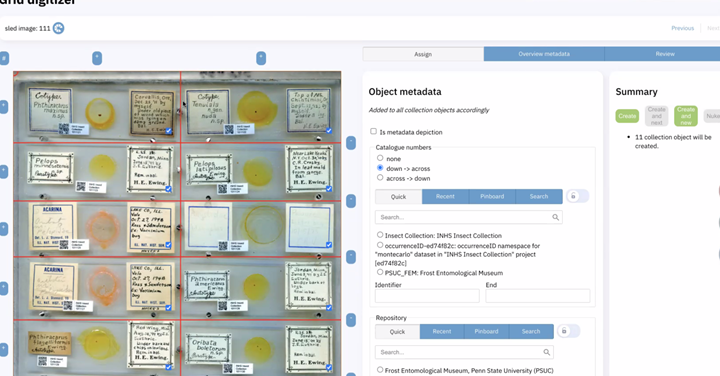Viewport: 720px width, 376px height.
Task: Switch to the Review tab
Action: click(664, 54)
